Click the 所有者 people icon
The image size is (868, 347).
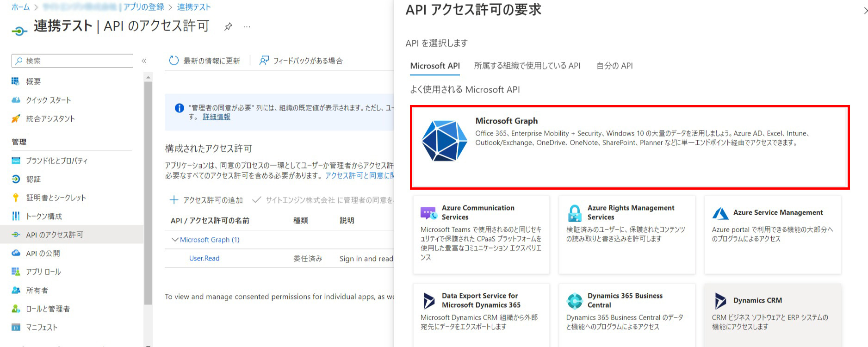pyautogui.click(x=16, y=290)
